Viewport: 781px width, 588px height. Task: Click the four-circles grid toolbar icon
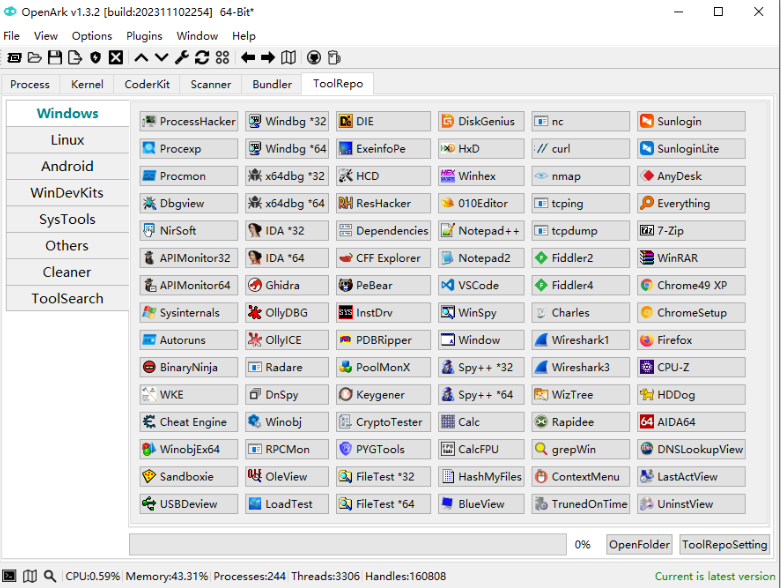(x=222, y=58)
